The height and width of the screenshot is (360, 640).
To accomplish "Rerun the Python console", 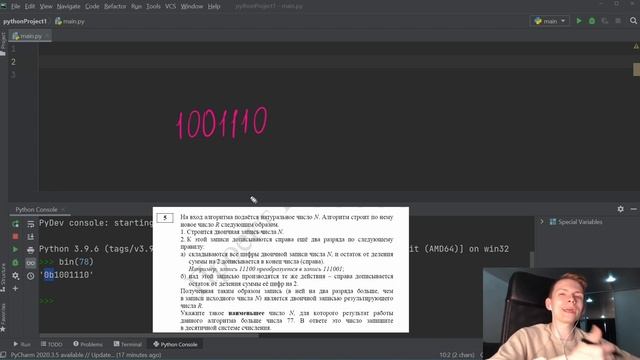I will pos(16,224).
